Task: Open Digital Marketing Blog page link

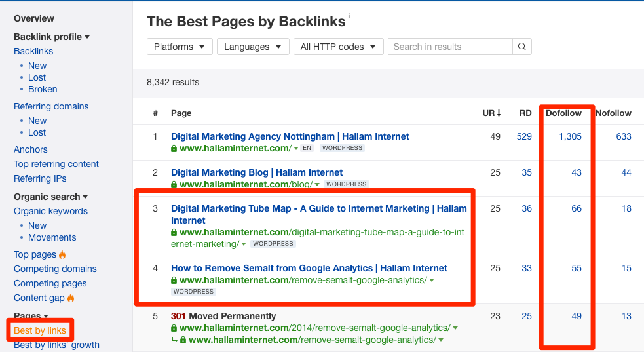Action: 257,172
